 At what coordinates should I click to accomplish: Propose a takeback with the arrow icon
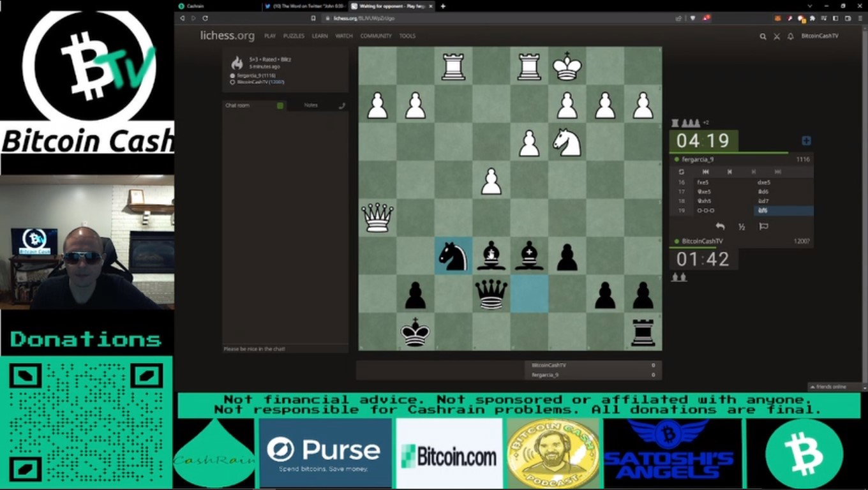720,226
